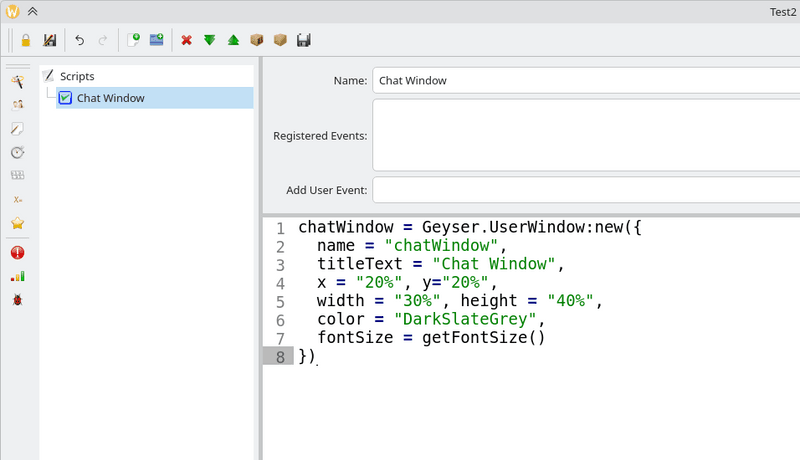This screenshot has height=460, width=800.
Task: Open the Package Manager box icon
Action: tap(257, 40)
